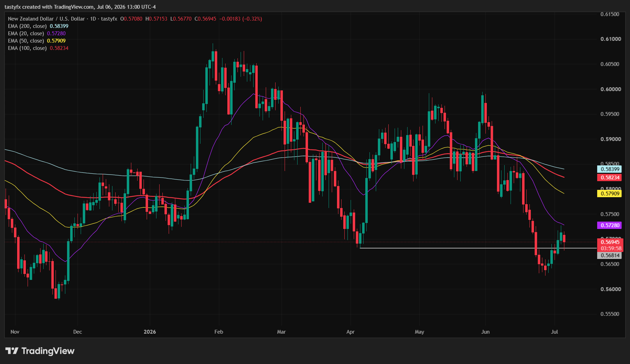Click the 0.61500 price axis label

pos(610,14)
